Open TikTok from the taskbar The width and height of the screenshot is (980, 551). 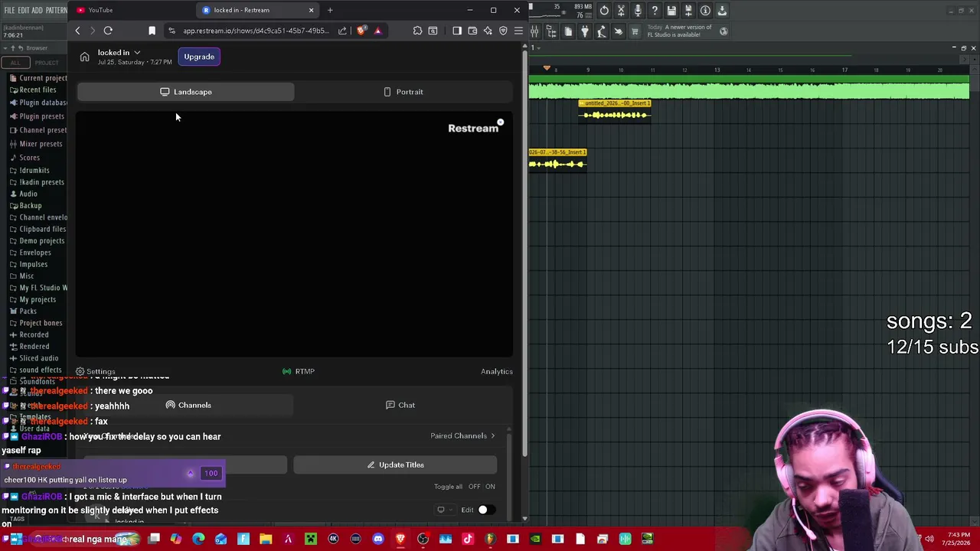(468, 540)
